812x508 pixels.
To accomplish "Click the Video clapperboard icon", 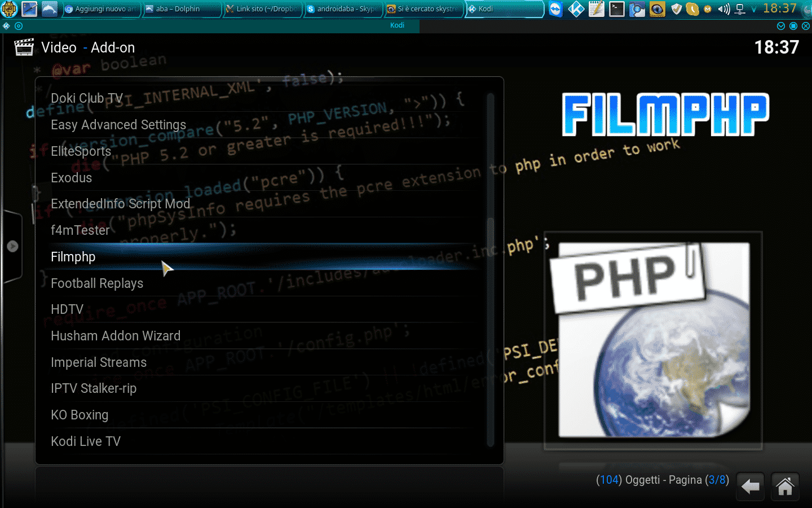I will 24,47.
